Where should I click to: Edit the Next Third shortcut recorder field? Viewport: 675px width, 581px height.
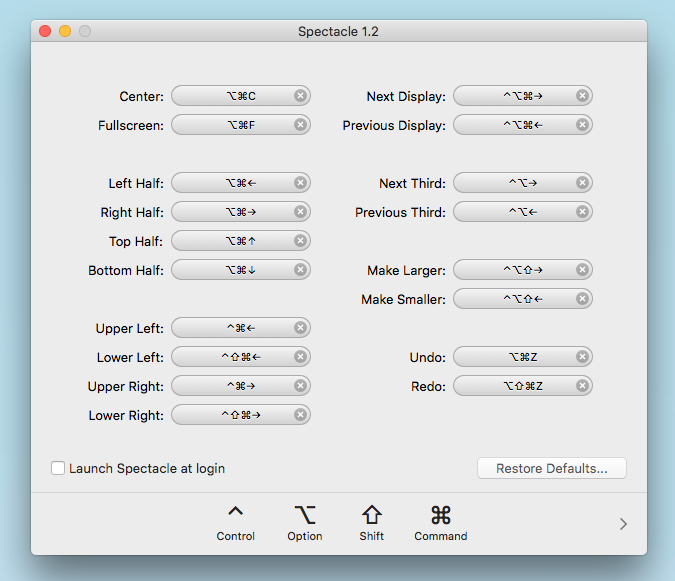coord(523,183)
